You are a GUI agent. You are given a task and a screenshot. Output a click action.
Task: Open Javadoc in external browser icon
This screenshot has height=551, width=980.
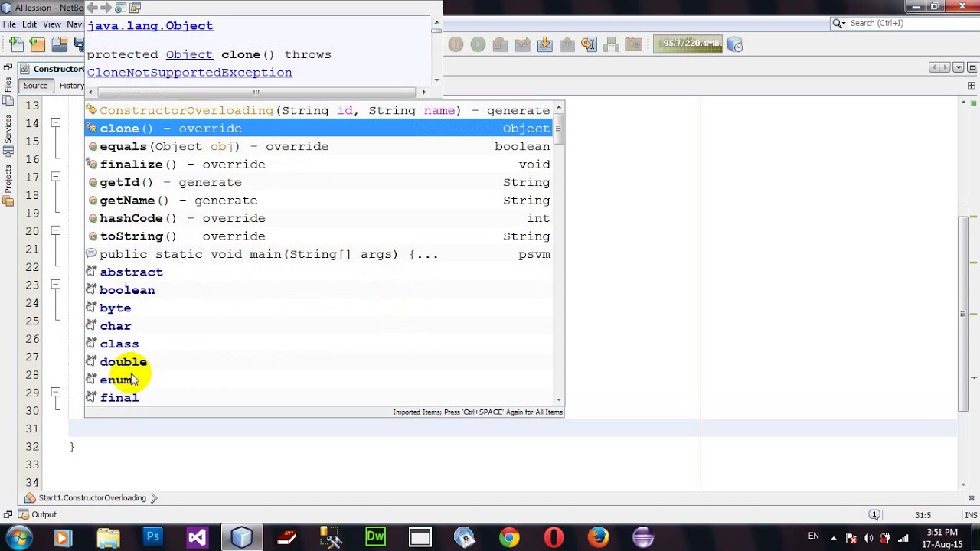[121, 8]
